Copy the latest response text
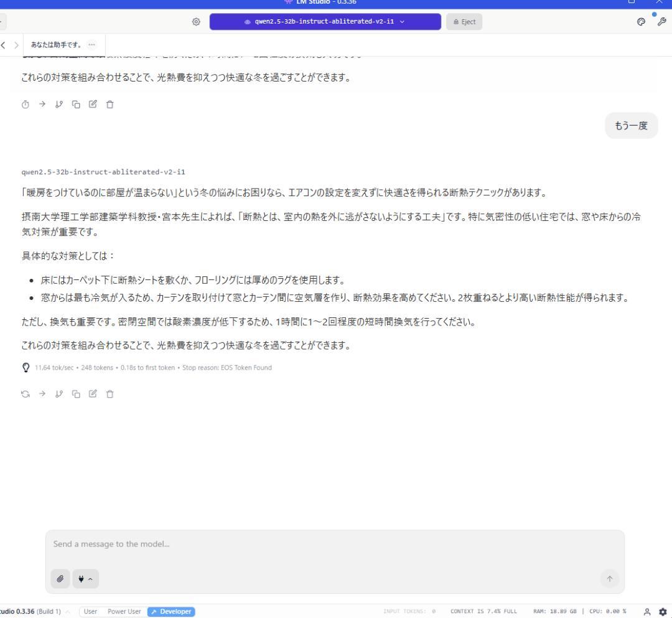 coord(76,394)
